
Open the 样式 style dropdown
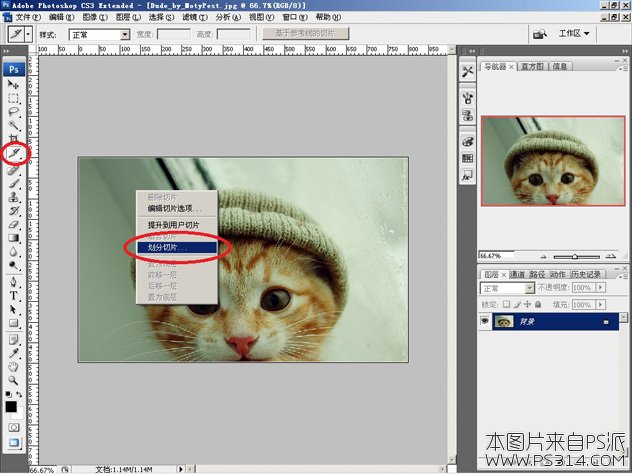(x=100, y=34)
